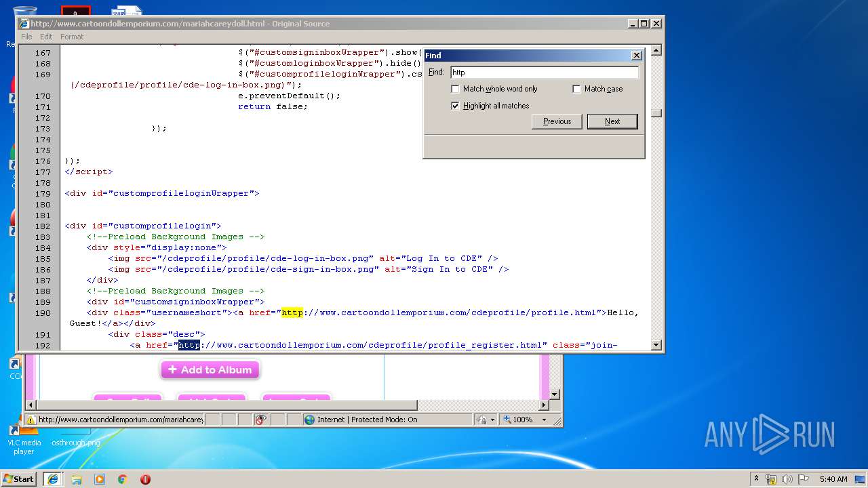Open the File menu in source viewer
868x488 pixels.
26,37
